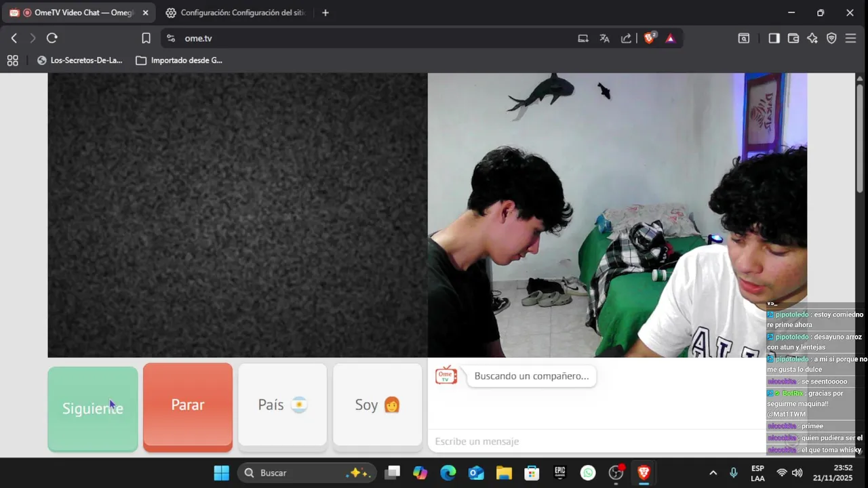
Task: Click the red Parar button
Action: (x=188, y=406)
